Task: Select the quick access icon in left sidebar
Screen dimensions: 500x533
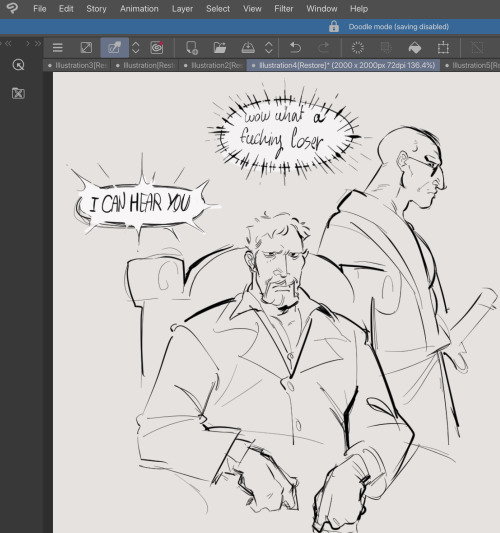Action: pyautogui.click(x=18, y=65)
